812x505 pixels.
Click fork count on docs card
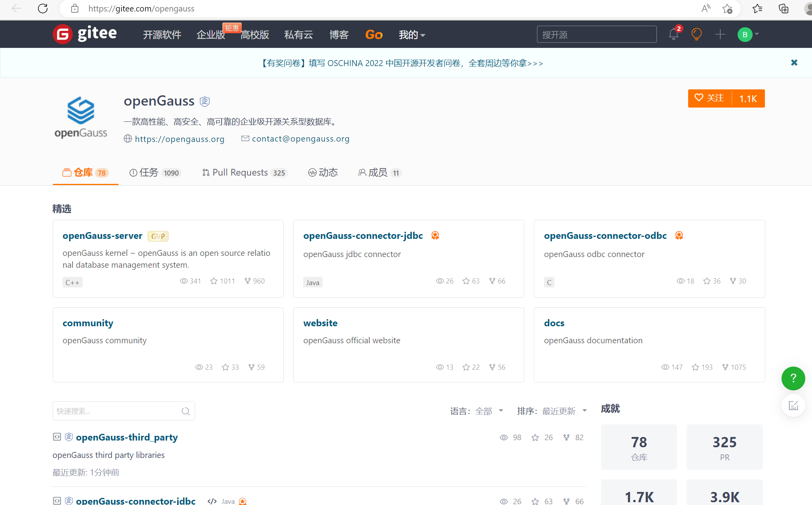(x=734, y=367)
